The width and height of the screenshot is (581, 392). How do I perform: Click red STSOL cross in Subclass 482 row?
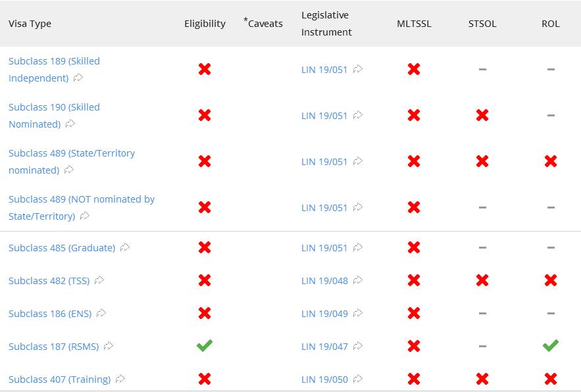coord(482,280)
